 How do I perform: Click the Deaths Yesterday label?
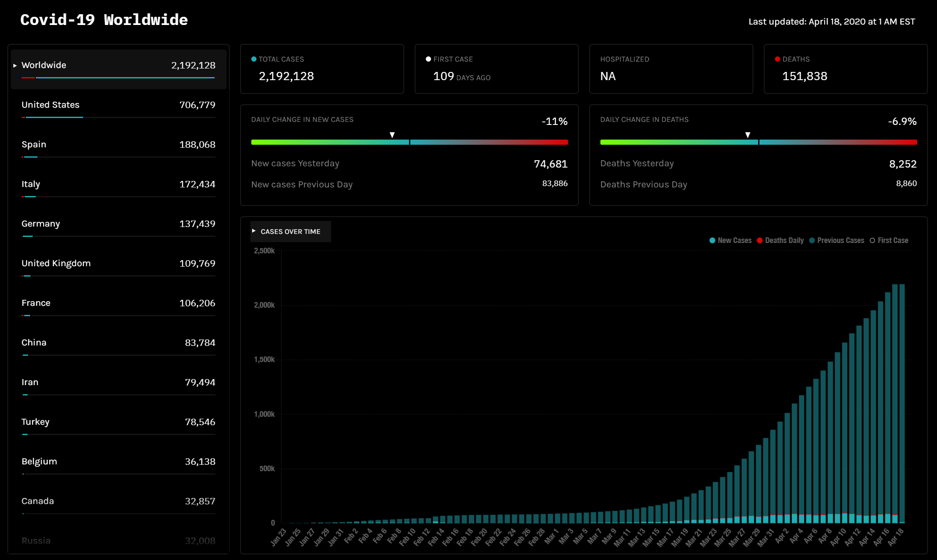637,164
